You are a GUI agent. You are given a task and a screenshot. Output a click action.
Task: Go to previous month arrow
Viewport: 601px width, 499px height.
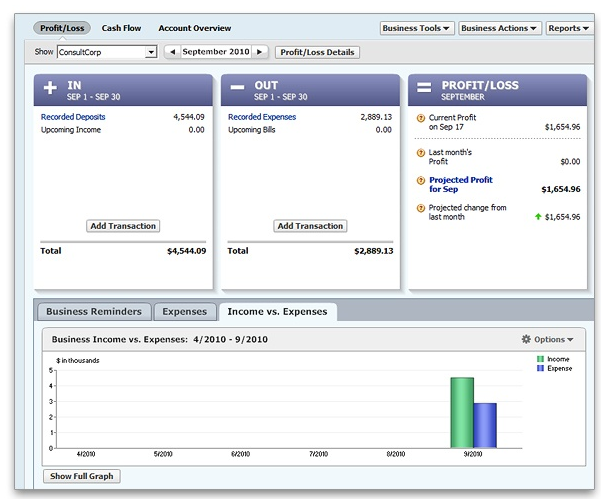click(x=171, y=52)
